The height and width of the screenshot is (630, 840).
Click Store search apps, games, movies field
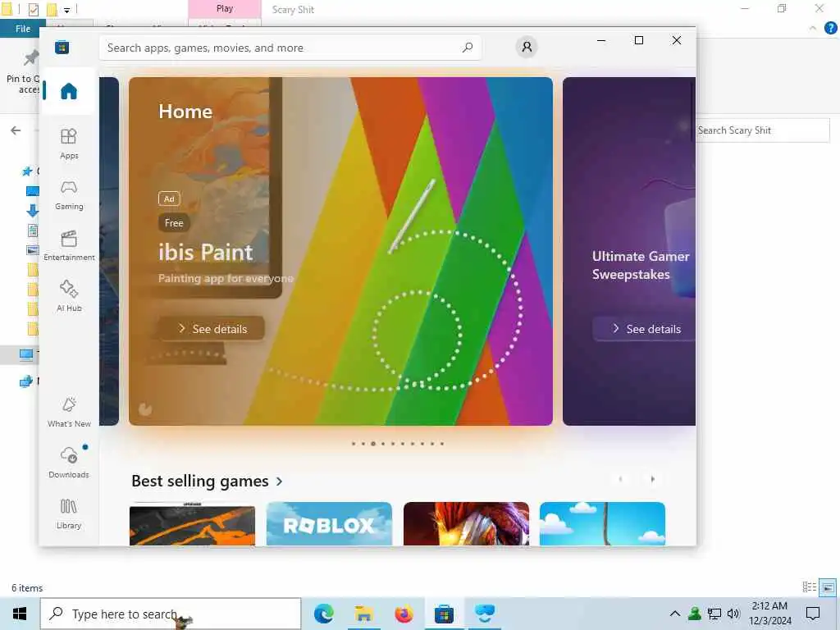[x=290, y=48]
